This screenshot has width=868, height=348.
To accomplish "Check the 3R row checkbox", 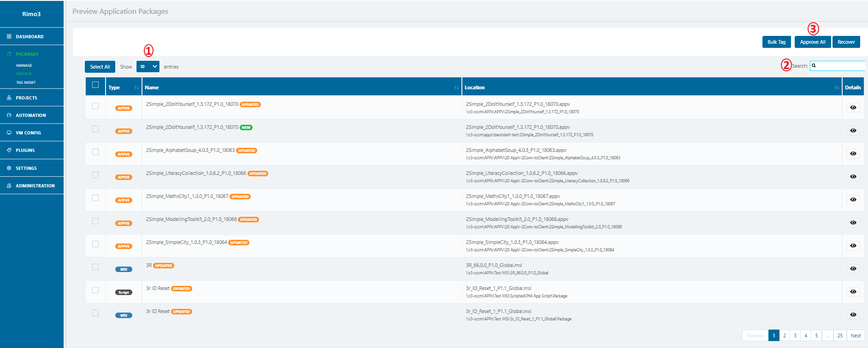I will point(95,267).
